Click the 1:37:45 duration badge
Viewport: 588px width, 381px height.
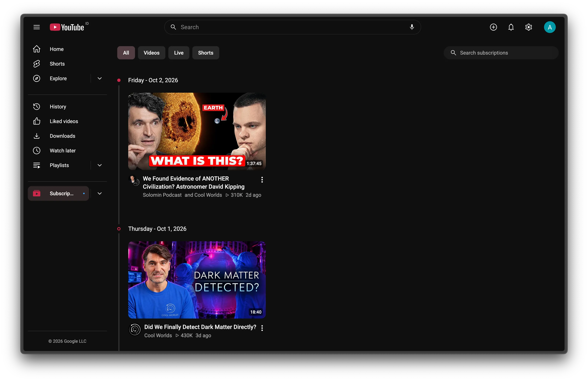click(x=254, y=163)
